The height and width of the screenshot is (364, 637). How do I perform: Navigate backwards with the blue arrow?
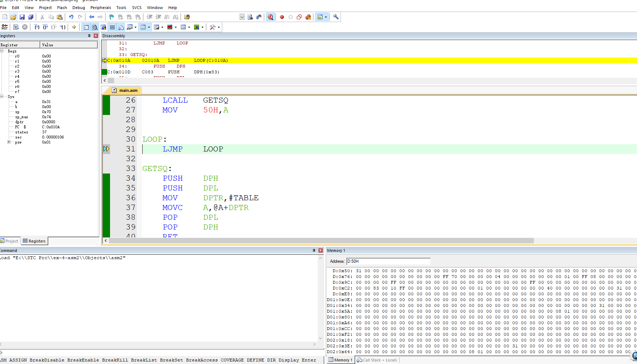(92, 17)
